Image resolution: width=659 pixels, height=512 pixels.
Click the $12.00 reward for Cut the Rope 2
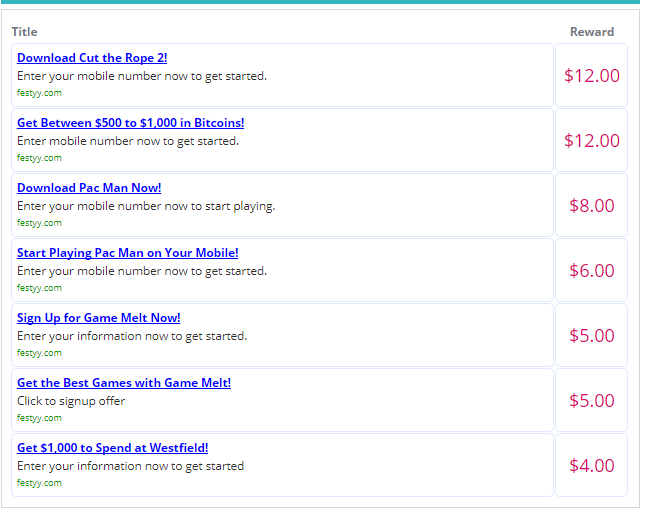tap(591, 76)
